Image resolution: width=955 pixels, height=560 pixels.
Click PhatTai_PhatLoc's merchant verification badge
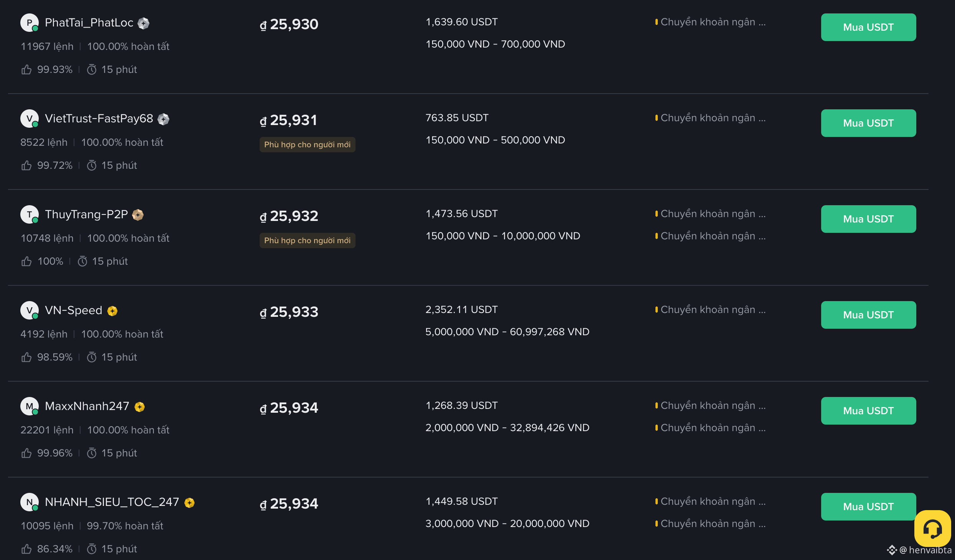pyautogui.click(x=143, y=23)
